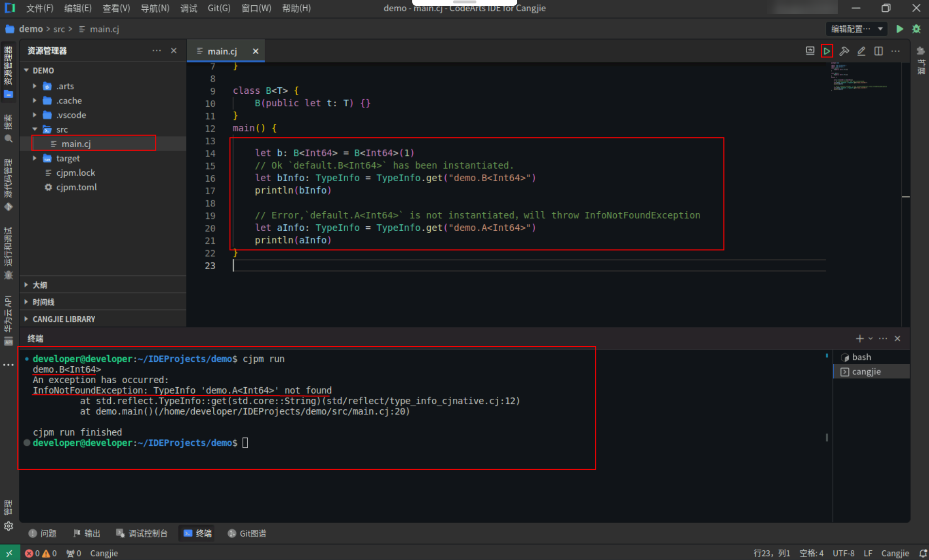Screen dimensions: 929x560
Task: Switch to the Output panel tab
Action: click(x=86, y=533)
